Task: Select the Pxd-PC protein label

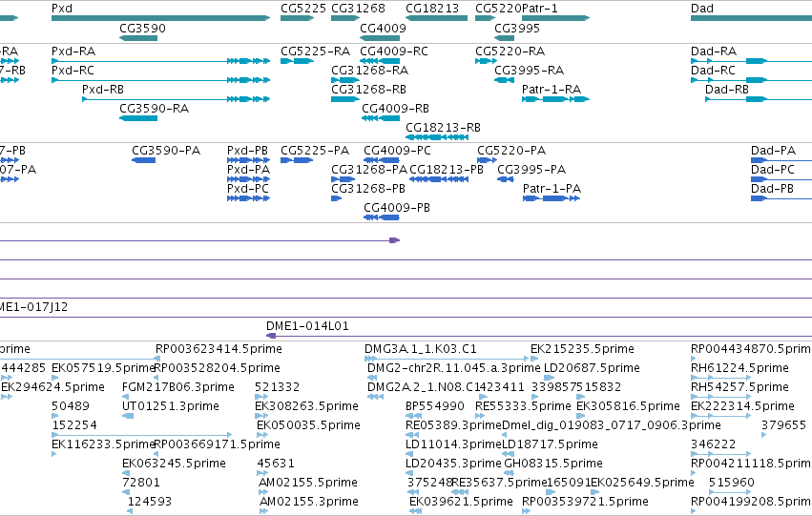Action: (x=247, y=189)
